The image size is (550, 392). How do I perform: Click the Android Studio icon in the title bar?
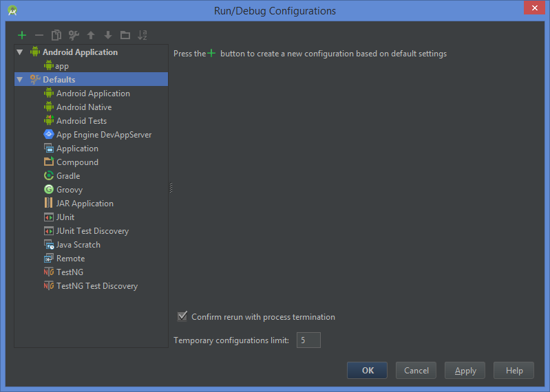point(12,10)
